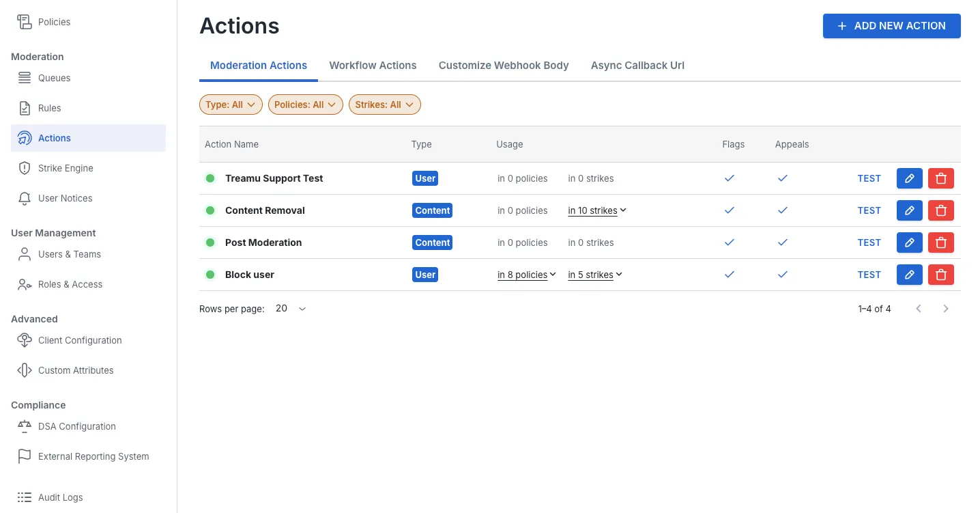Open External Reporting System flag icon
The image size is (980, 513).
[25, 456]
